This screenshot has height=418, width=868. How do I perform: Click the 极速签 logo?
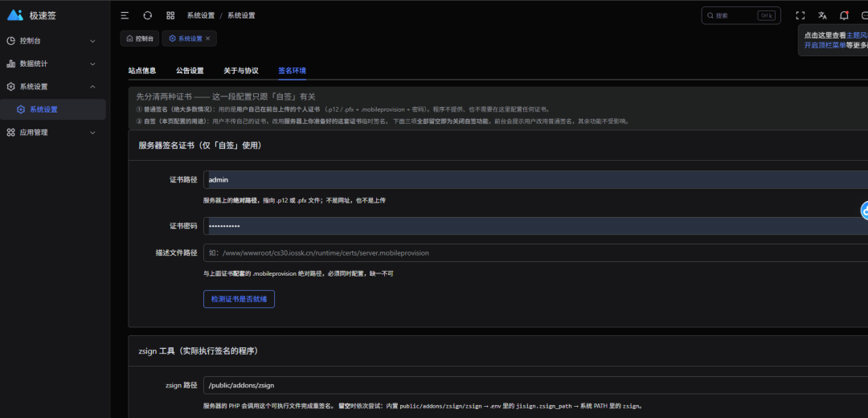point(15,15)
